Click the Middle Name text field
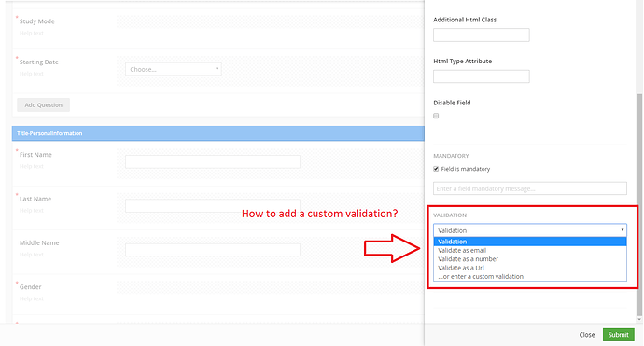The image size is (644, 346). click(213, 250)
